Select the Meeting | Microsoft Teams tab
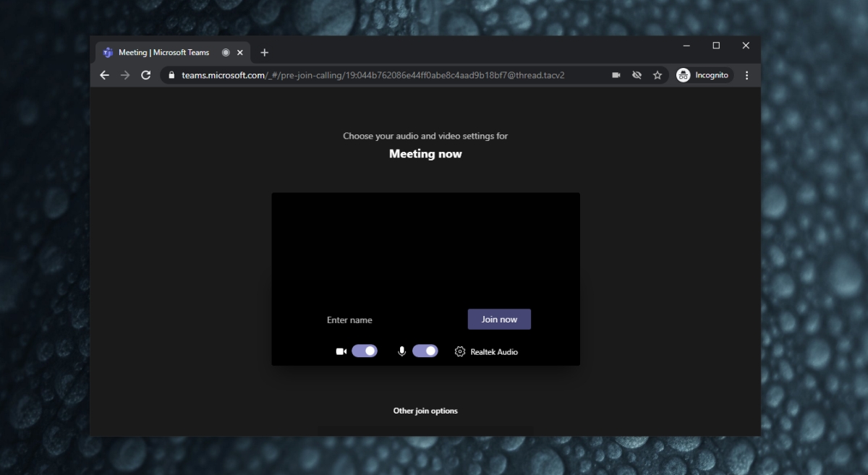 173,53
